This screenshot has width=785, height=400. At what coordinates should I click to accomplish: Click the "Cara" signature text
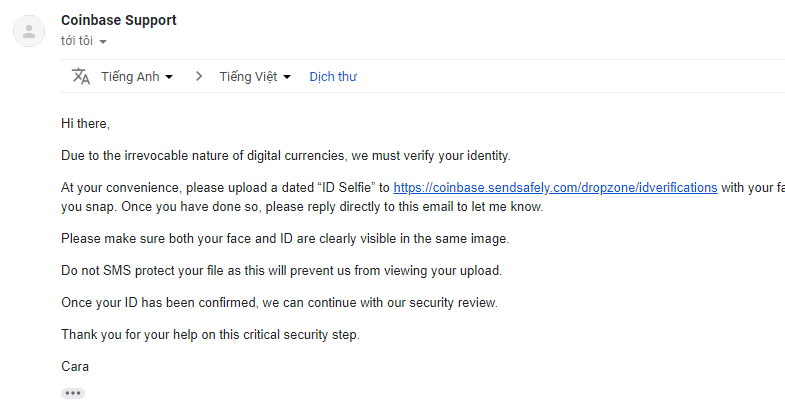point(75,366)
